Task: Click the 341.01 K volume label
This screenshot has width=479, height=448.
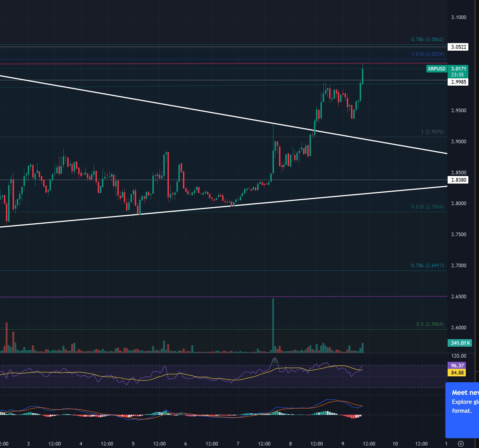Action: (460, 343)
